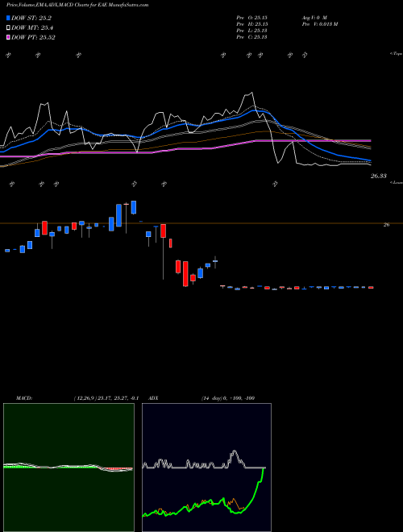Screen dimensions: 403x532
Task: Click the chart title mentioning MunafaSutra.com
Action: pos(77,6)
